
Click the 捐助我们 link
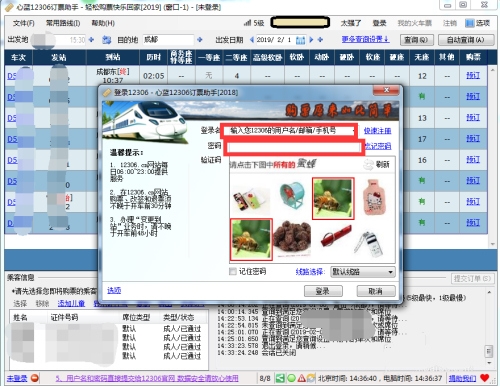[462, 378]
